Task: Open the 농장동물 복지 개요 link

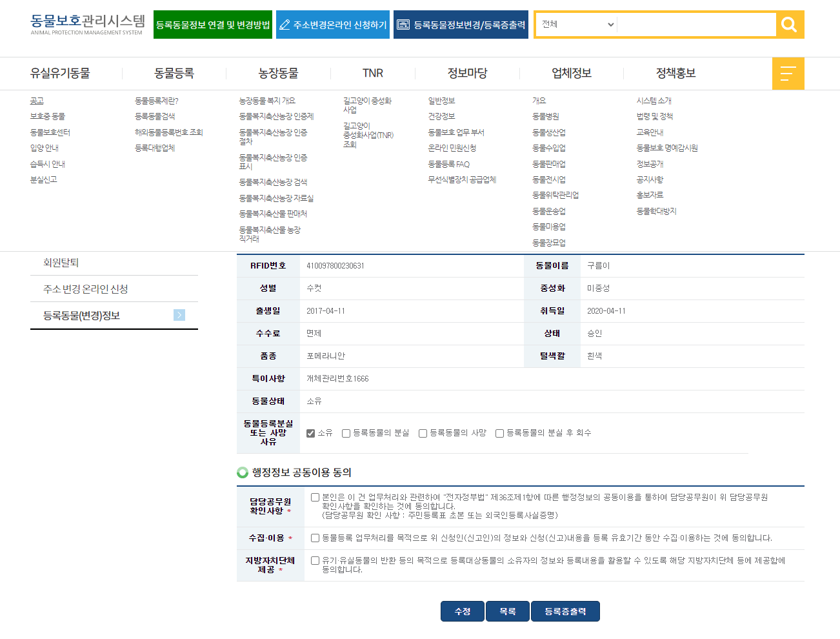Action: click(267, 101)
